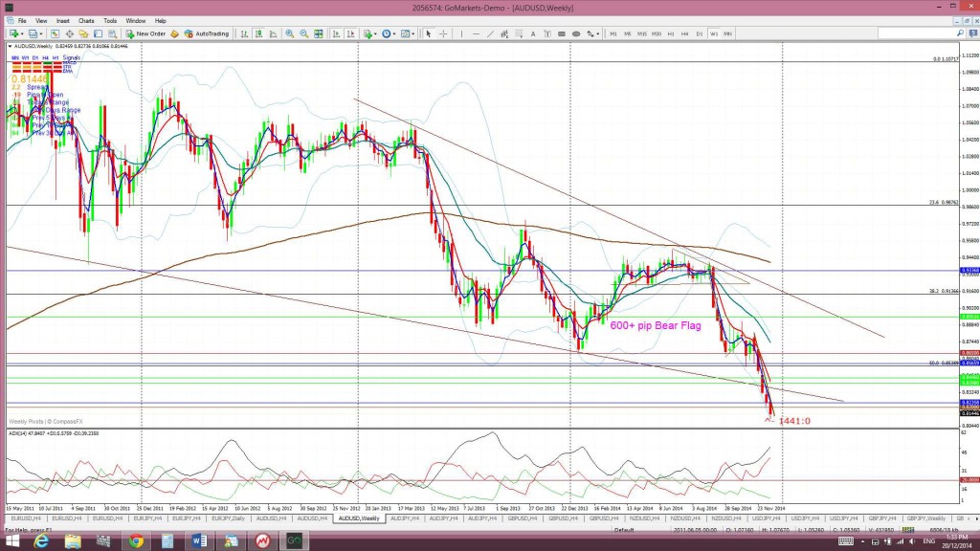Tile chart windows icon
980x551 pixels.
click(x=318, y=33)
